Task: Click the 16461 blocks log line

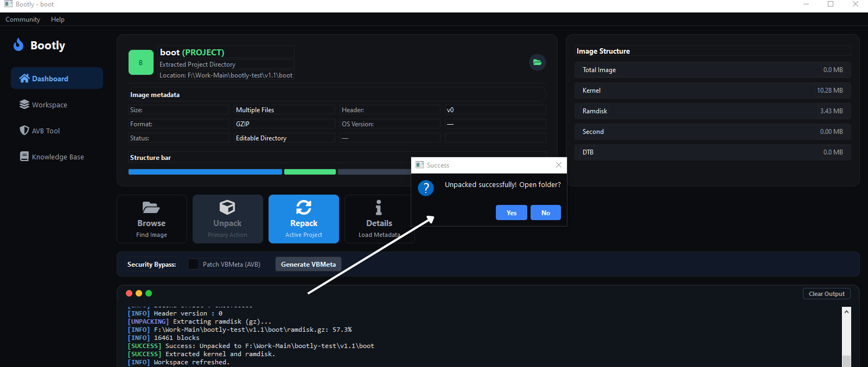Action: [163, 338]
